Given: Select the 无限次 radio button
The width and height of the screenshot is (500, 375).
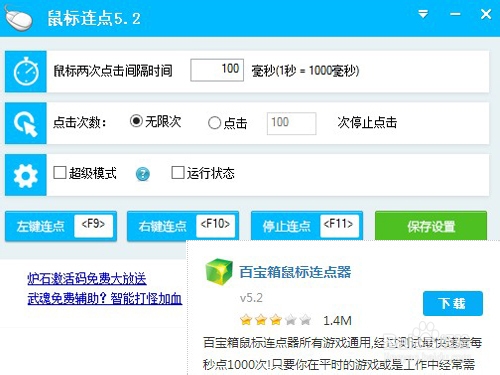Looking at the screenshot, I should 136,121.
